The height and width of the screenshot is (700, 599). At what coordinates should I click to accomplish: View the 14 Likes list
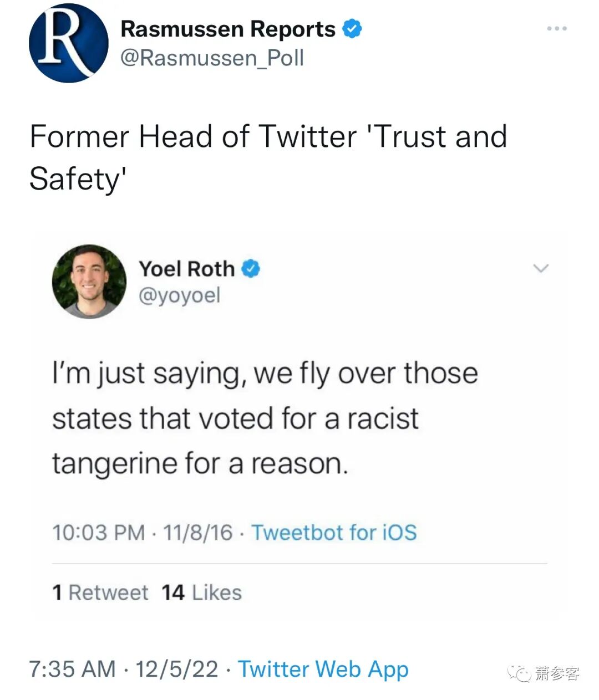click(202, 592)
